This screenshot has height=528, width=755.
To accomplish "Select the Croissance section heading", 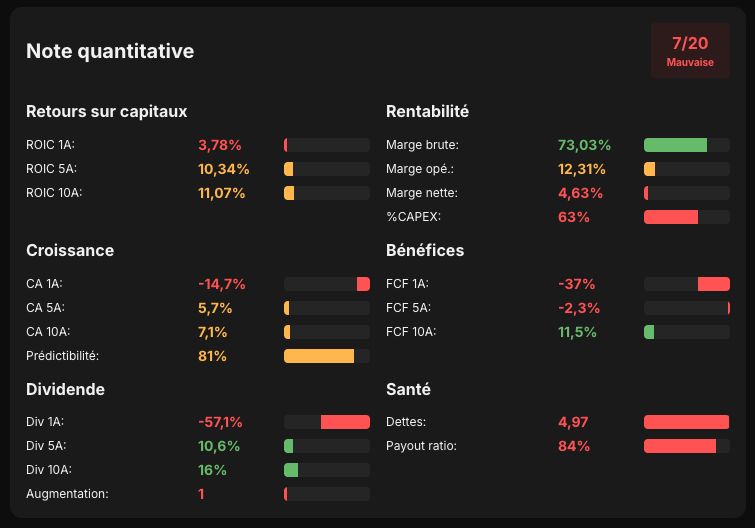I will [70, 250].
